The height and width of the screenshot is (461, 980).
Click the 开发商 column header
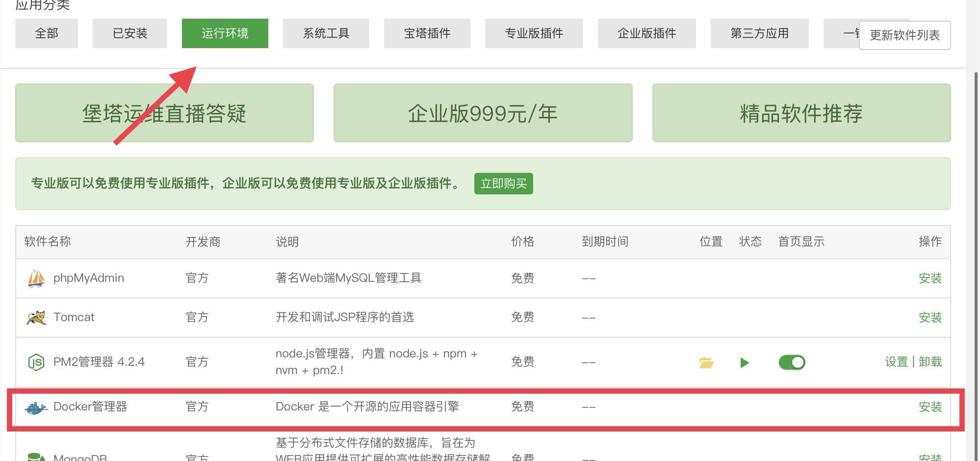(x=203, y=242)
